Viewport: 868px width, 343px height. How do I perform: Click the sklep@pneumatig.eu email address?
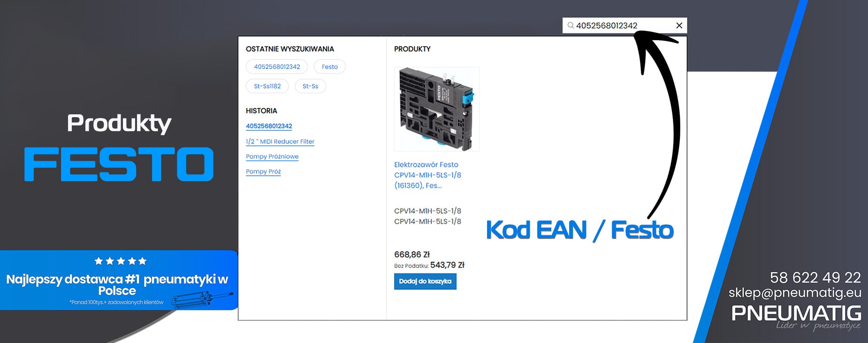tap(795, 293)
